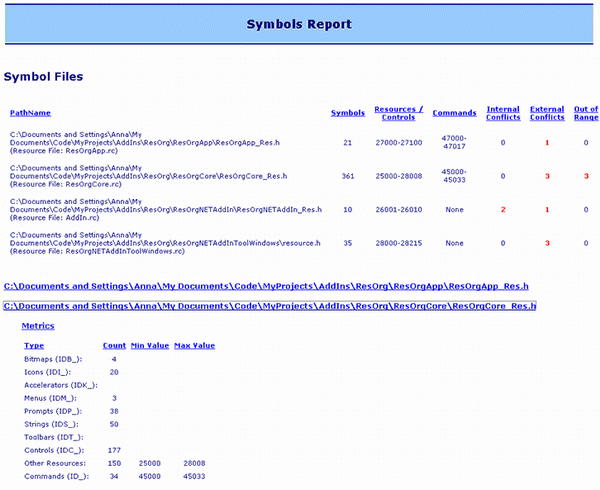Screen dimensions: 600x490
Task: Click red internal conflicts value 2
Action: [503, 210]
